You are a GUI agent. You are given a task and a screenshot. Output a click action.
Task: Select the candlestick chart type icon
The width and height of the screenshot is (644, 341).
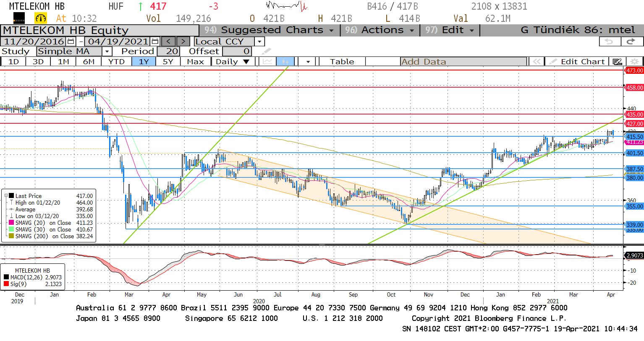click(x=285, y=62)
